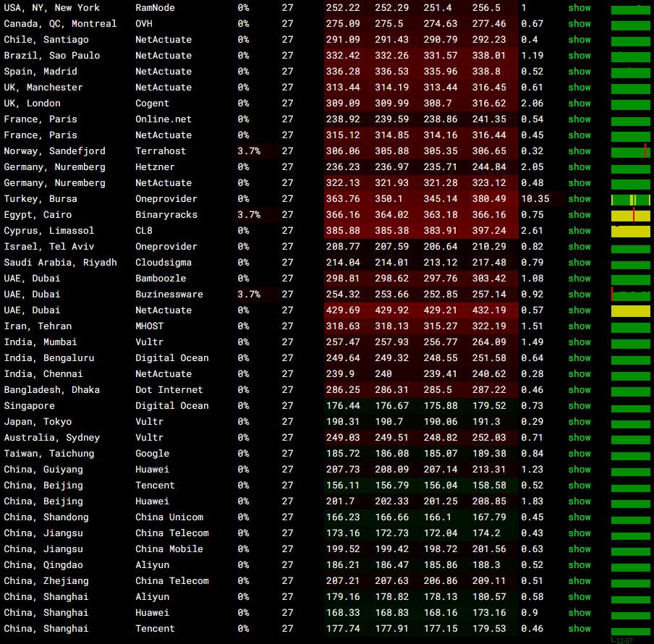Open show link for Australia, Sydney
Screen dimensions: 654x644
click(579, 438)
